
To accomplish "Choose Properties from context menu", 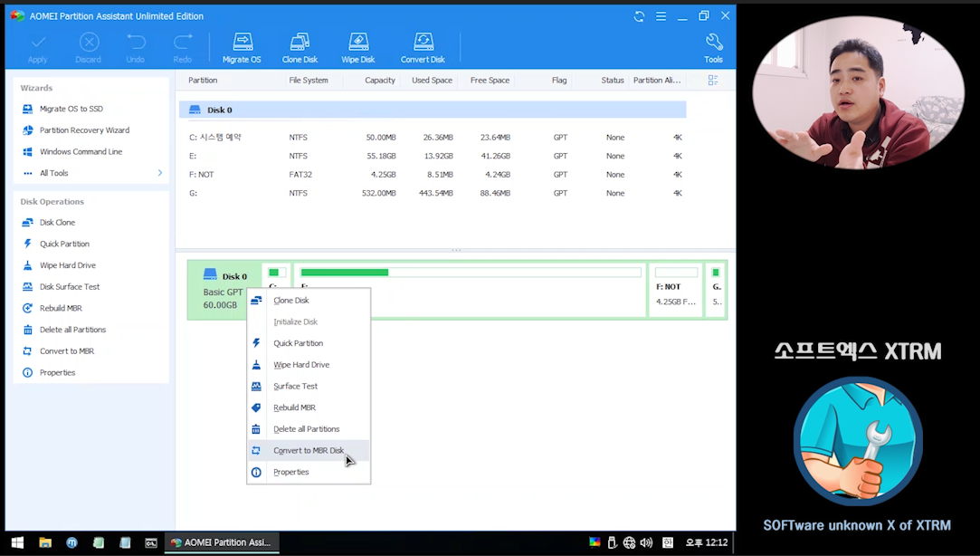I will tap(309, 472).
